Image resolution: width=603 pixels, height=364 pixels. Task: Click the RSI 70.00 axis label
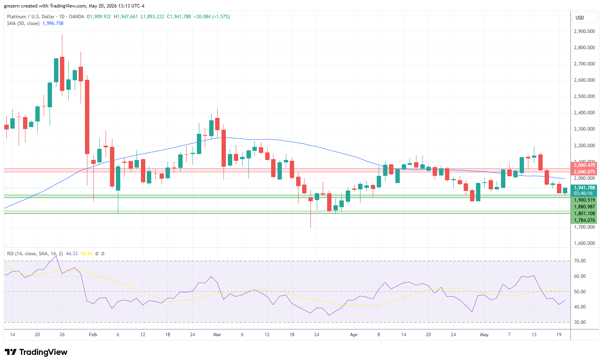point(580,261)
